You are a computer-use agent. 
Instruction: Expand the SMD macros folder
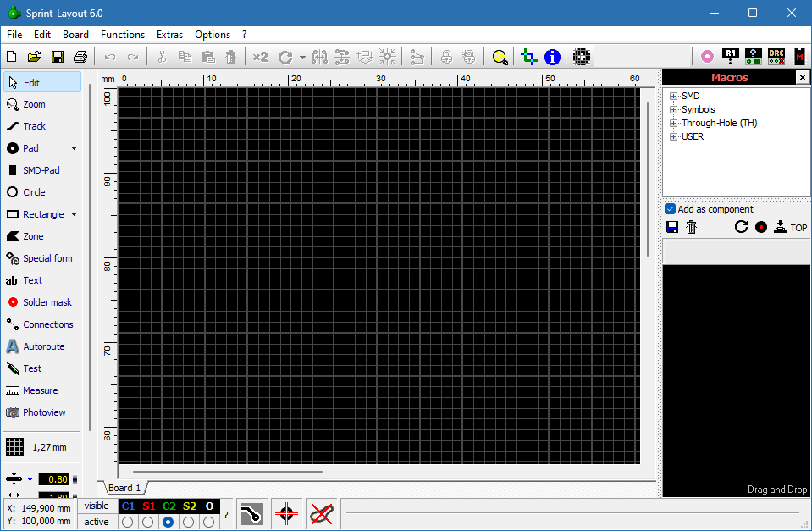(x=673, y=96)
